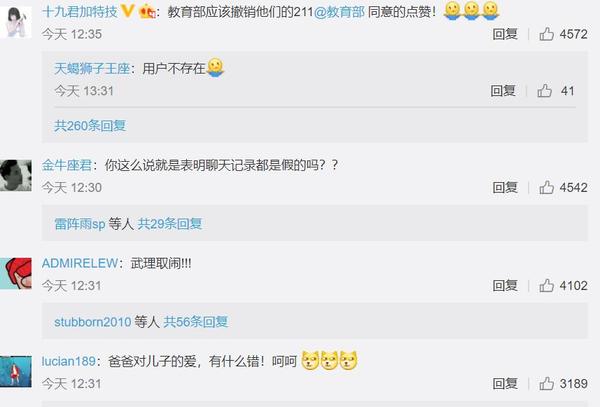Reply to 十九君加特技's comment
Viewport: 600px width, 407px height.
[505, 34]
